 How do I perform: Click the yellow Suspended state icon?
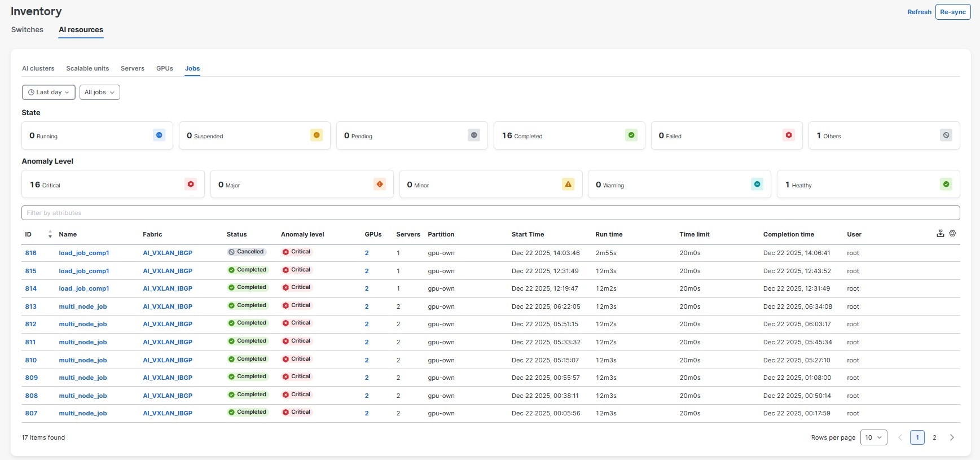coord(317,135)
